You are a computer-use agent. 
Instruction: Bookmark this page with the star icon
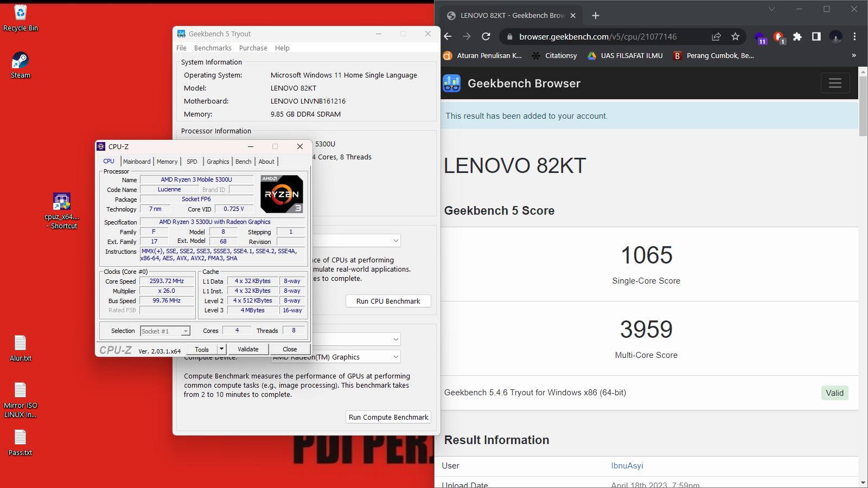(735, 36)
